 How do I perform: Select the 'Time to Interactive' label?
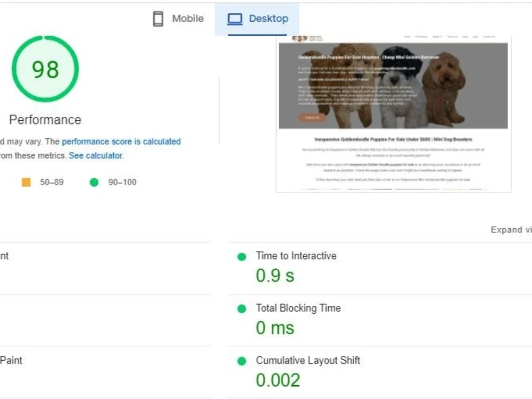(x=296, y=256)
